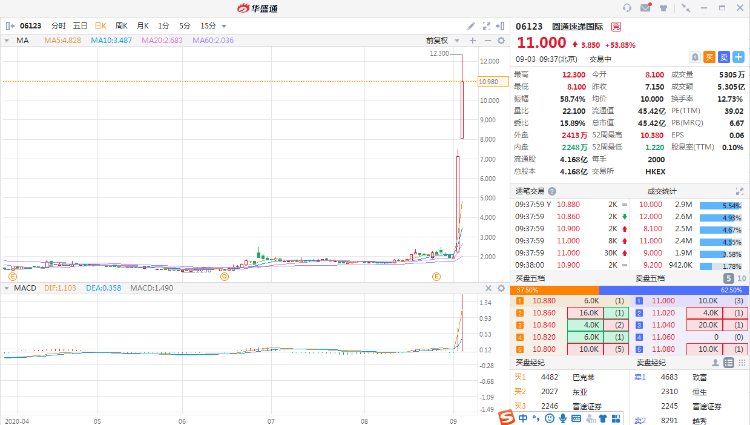Close the MACD indicator panel

click(x=488, y=288)
